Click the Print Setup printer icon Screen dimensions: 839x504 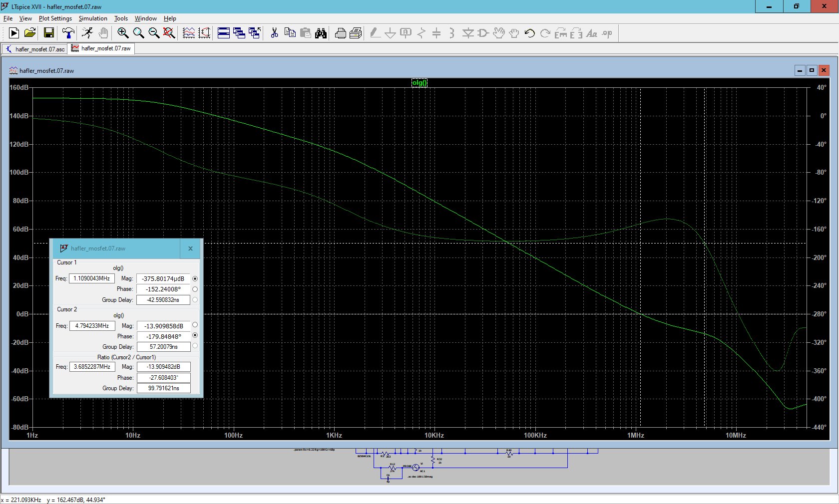click(x=341, y=33)
